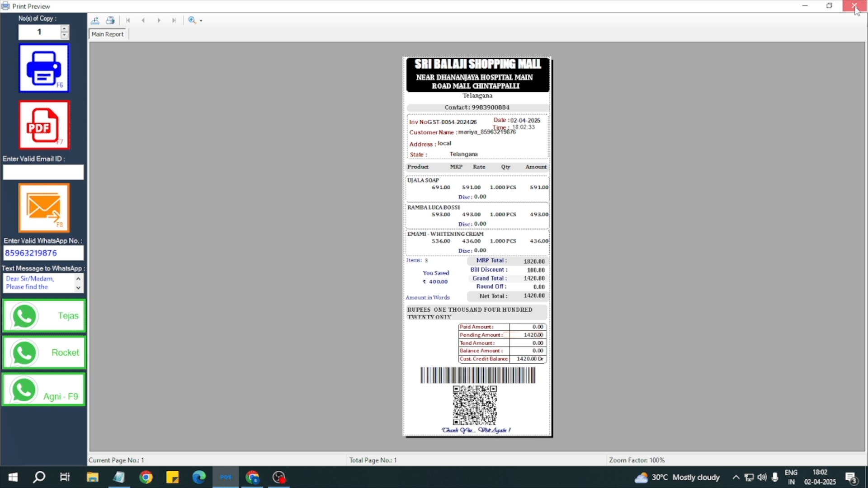Click the magnifier Zoom toolbar icon

[x=192, y=20]
